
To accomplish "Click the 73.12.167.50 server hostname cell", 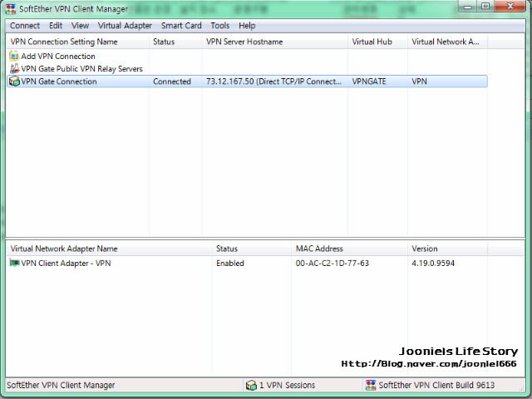I will pyautogui.click(x=273, y=81).
